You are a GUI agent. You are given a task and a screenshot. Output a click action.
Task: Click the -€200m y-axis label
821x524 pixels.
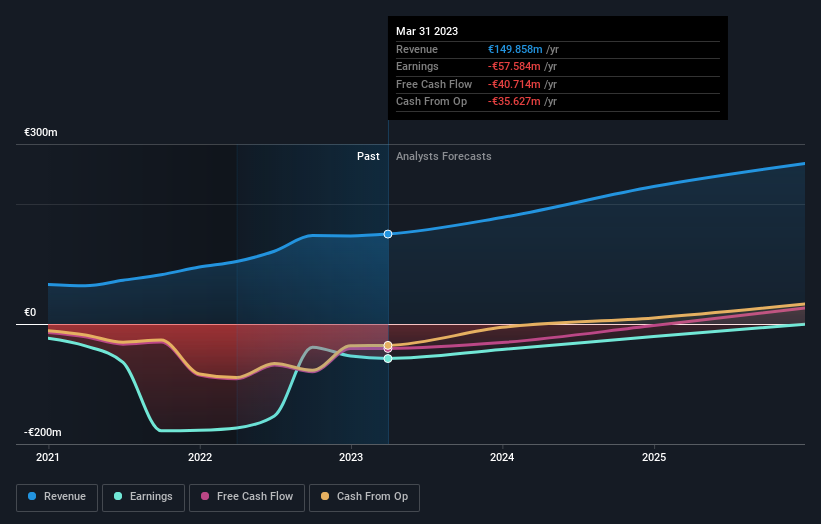pos(43,432)
